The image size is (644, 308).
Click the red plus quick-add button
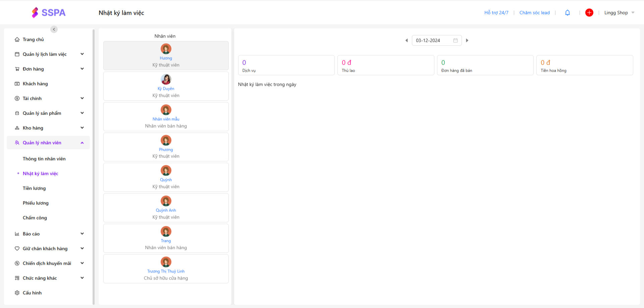click(x=589, y=13)
